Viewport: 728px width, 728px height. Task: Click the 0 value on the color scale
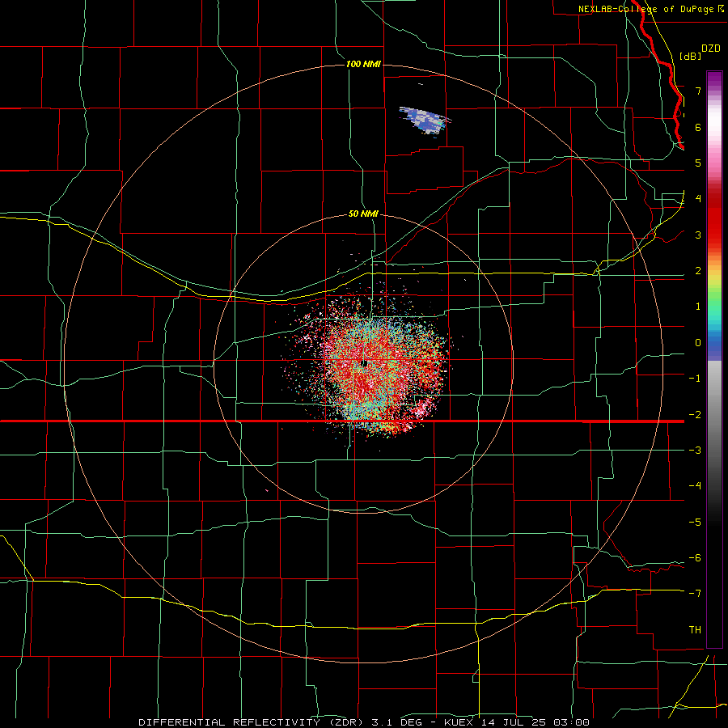[698, 343]
